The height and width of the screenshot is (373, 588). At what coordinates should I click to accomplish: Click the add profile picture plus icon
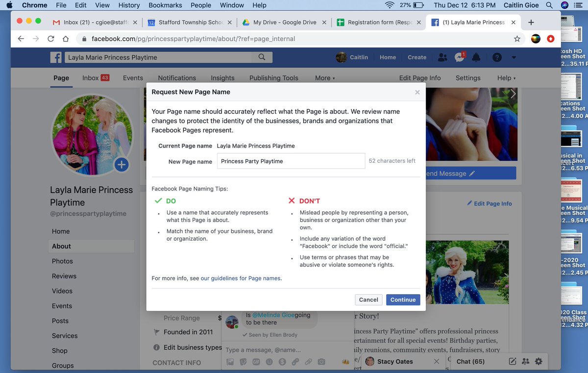(x=122, y=165)
